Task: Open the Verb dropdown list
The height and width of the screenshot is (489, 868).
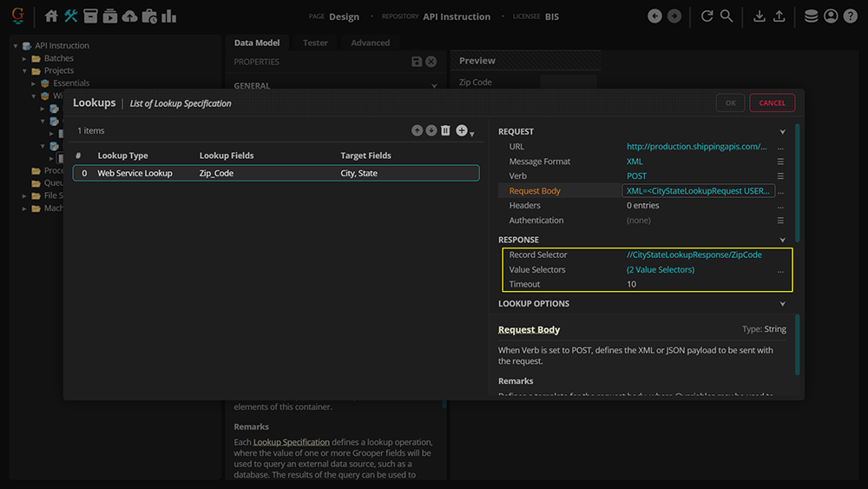Action: (780, 176)
